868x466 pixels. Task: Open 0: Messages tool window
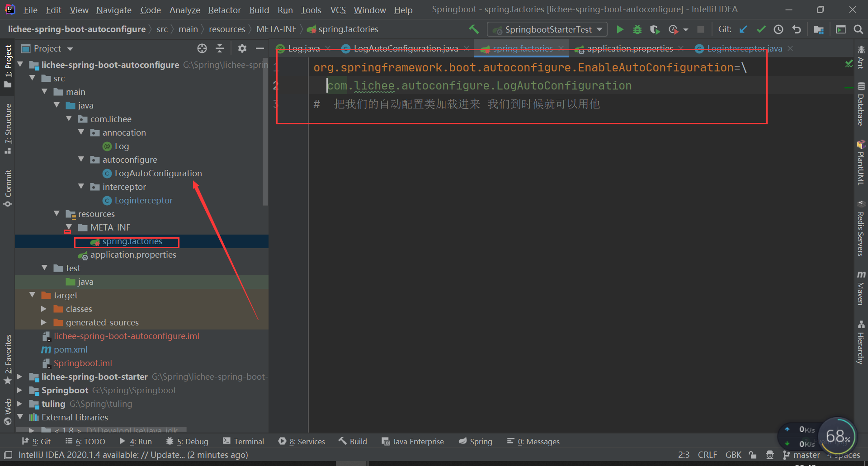[533, 442]
